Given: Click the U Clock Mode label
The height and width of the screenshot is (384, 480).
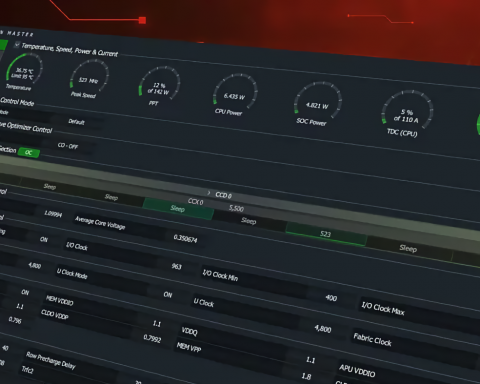Looking at the screenshot, I should (x=72, y=274).
